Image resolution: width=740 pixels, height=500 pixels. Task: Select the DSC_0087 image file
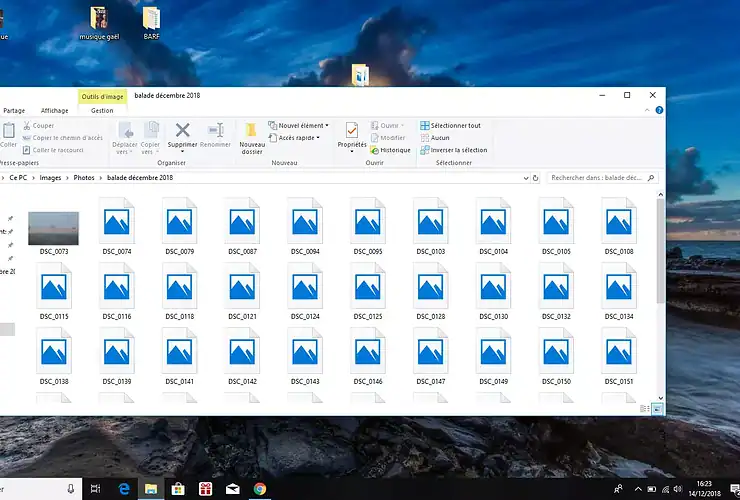click(x=242, y=227)
